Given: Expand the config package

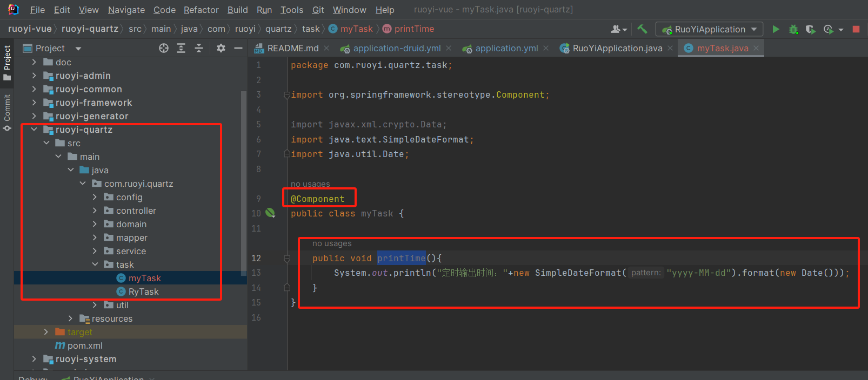Looking at the screenshot, I should pos(95,197).
